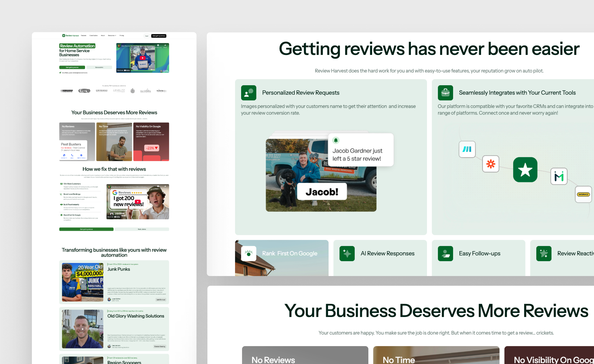Click the Review Harvest logo
Image resolution: width=594 pixels, height=364 pixels.
point(70,36)
